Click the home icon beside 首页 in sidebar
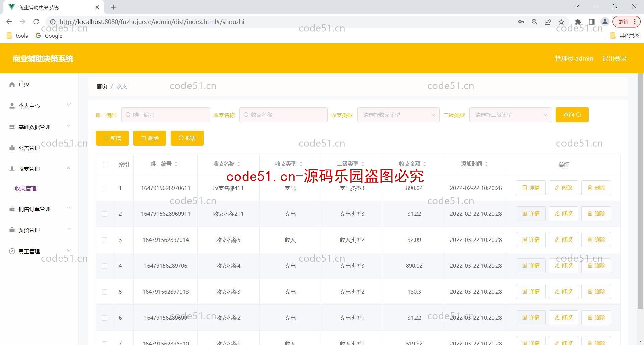Image resolution: width=644 pixels, height=345 pixels. pyautogui.click(x=12, y=84)
